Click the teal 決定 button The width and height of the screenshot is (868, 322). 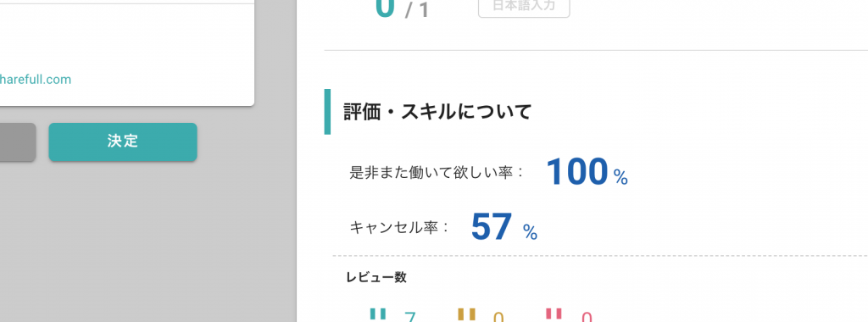123,142
